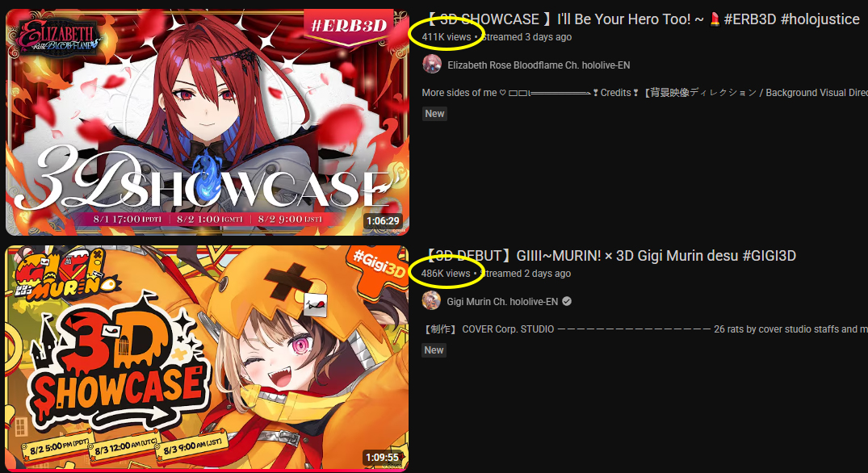The height and width of the screenshot is (473, 868).
Task: Click the 1:06:29 duration badge
Action: pyautogui.click(x=383, y=220)
